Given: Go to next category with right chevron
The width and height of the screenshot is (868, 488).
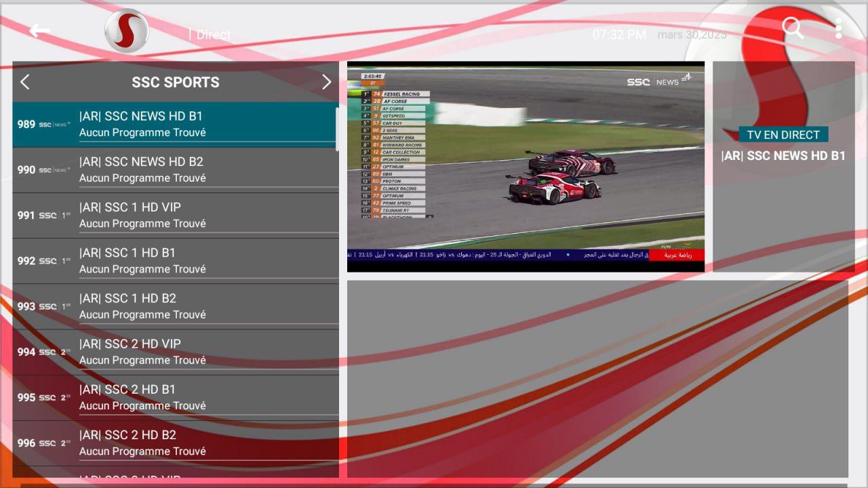Looking at the screenshot, I should 326,82.
